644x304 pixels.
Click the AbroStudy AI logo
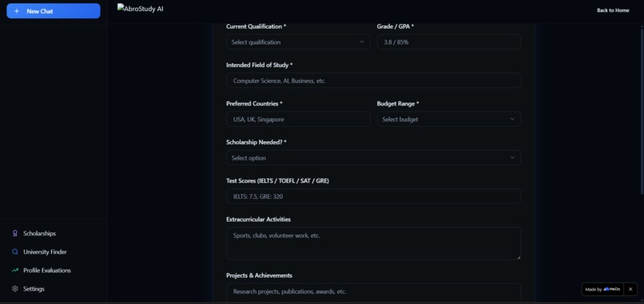coord(141,8)
